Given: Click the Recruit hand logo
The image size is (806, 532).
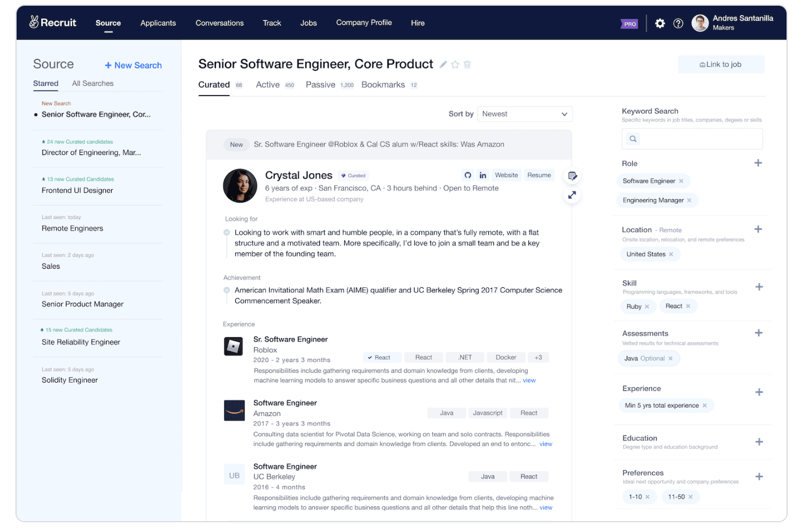Looking at the screenshot, I should [x=34, y=22].
